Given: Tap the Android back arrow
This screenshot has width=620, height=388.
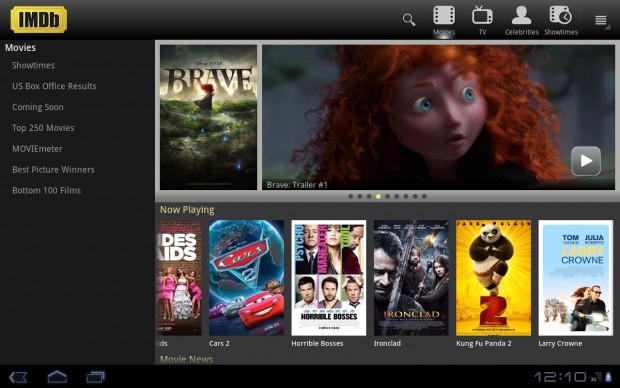Looking at the screenshot, I should (x=18, y=377).
